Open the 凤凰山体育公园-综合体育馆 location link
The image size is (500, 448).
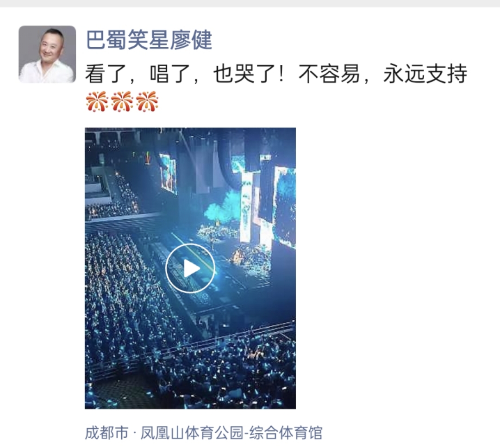point(231,433)
